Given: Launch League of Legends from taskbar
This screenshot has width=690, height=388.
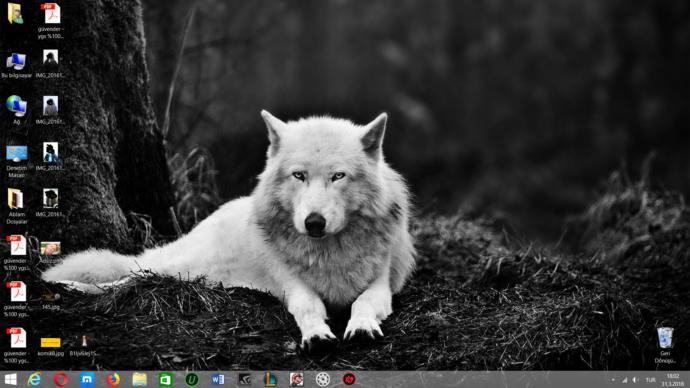Looking at the screenshot, I should [x=270, y=379].
